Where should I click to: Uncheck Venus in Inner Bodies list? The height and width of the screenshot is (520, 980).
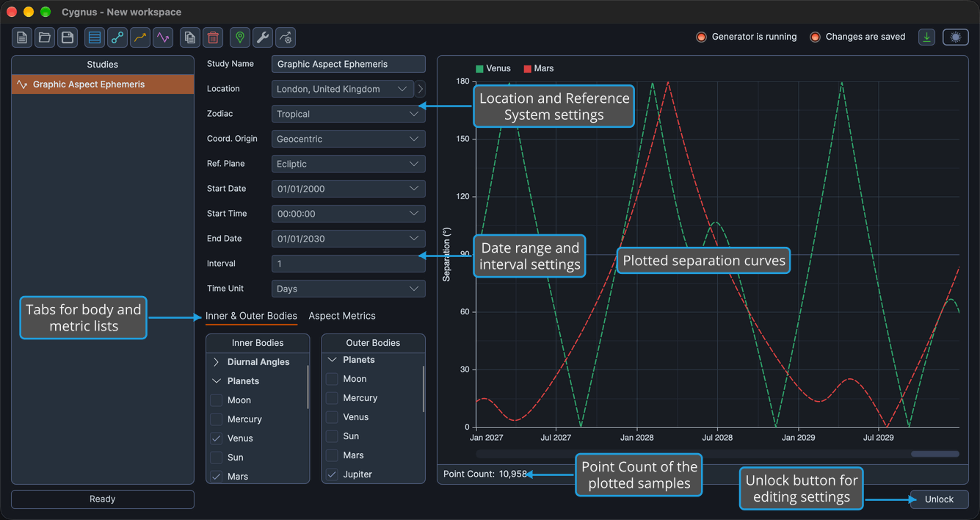(x=217, y=438)
